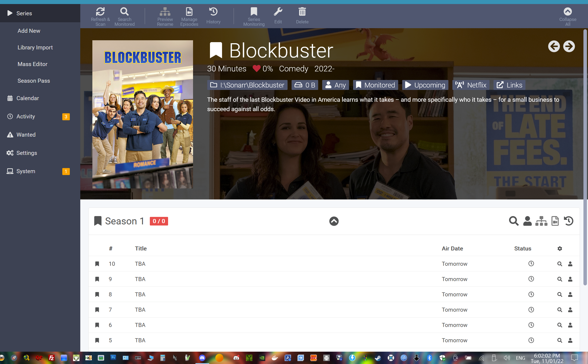Open Discord from the taskbar
The image size is (588, 364).
(202, 358)
